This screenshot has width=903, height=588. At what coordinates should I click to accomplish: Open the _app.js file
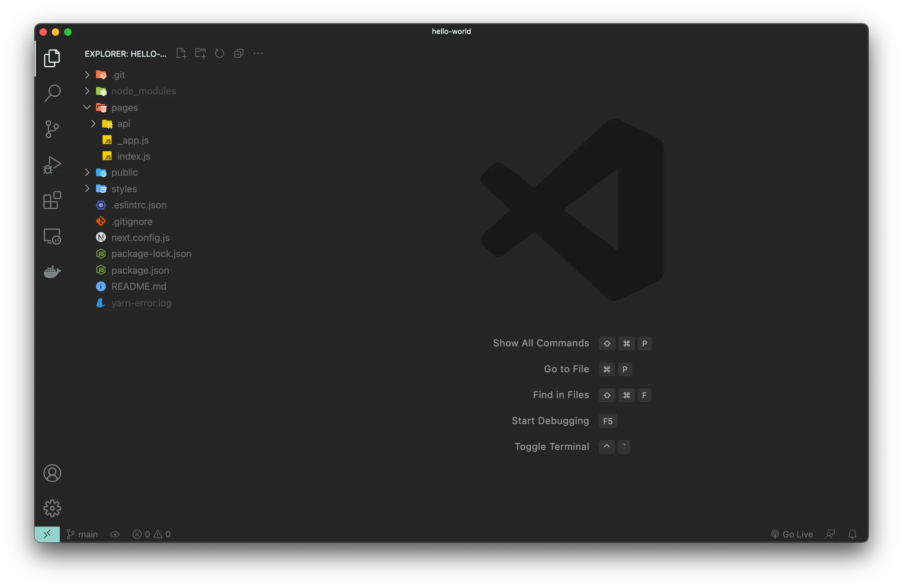(x=132, y=140)
